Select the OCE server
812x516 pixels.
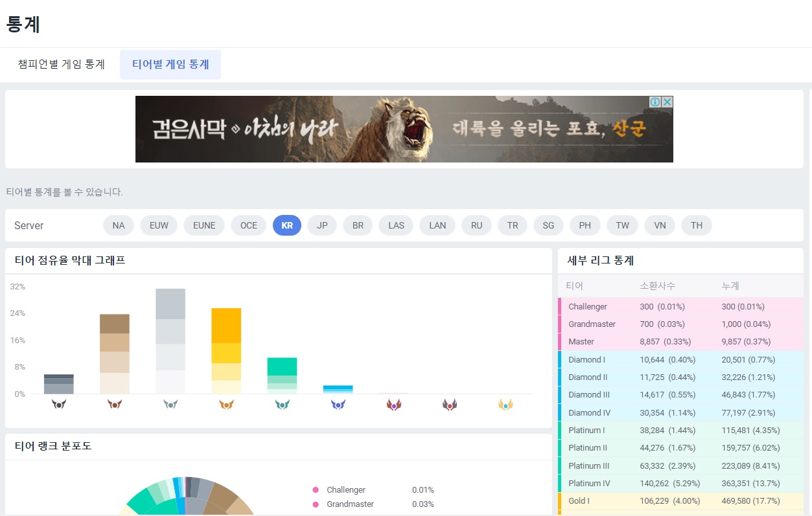(249, 225)
